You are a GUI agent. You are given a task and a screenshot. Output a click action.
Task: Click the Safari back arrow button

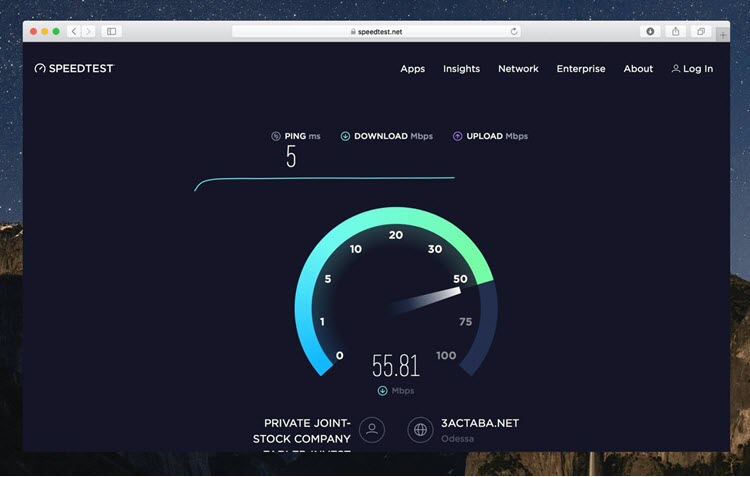click(x=74, y=32)
